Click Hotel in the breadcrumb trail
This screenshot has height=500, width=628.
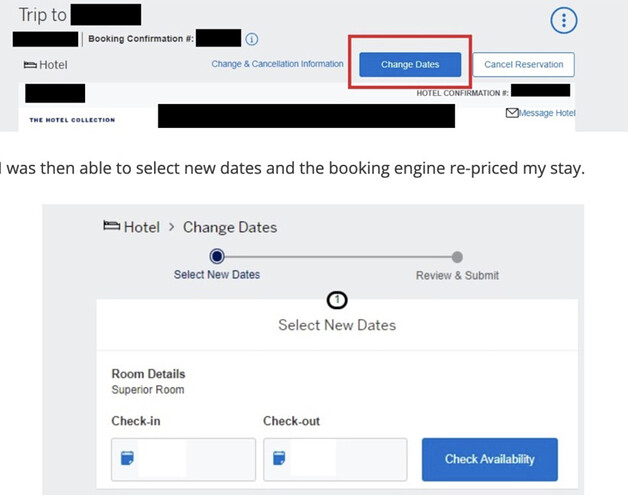(x=142, y=227)
